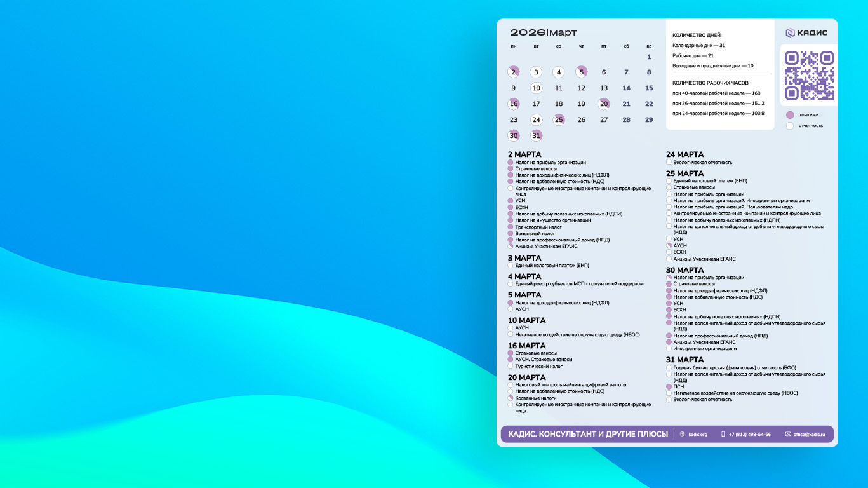The width and height of the screenshot is (868, 488).
Task: Click the half-filled marker beside Косвенные налоги
Action: 511,398
